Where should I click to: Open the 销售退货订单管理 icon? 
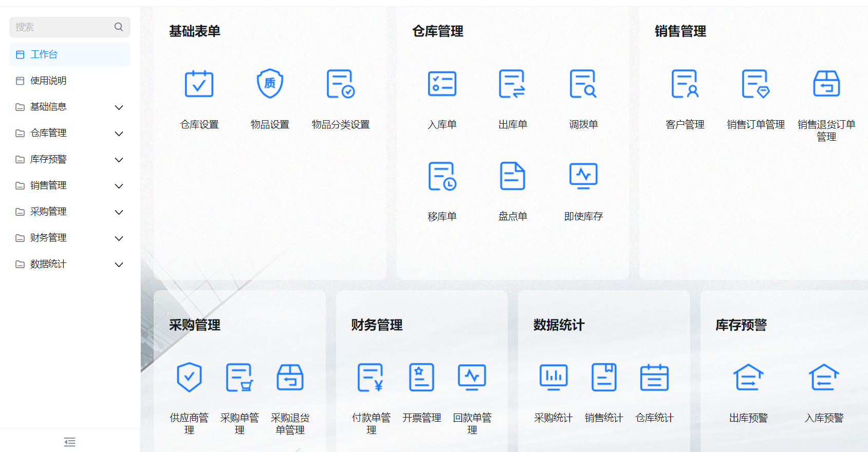[x=826, y=84]
